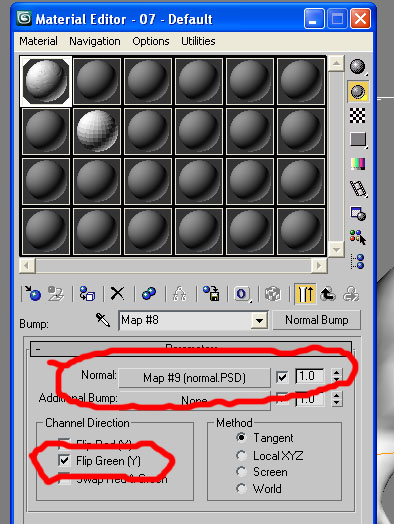The height and width of the screenshot is (524, 394).
Task: Click Put Material to Scene icon
Action: click(56, 294)
